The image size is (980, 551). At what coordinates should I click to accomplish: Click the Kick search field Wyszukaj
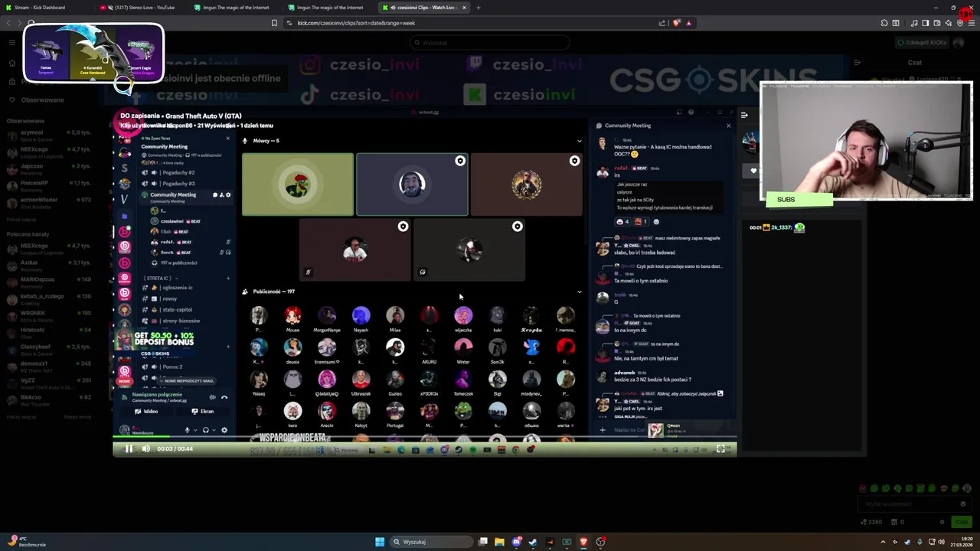(490, 43)
